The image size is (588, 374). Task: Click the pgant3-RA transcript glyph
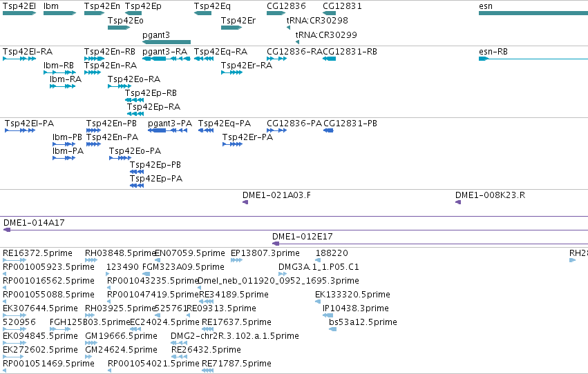click(x=167, y=59)
